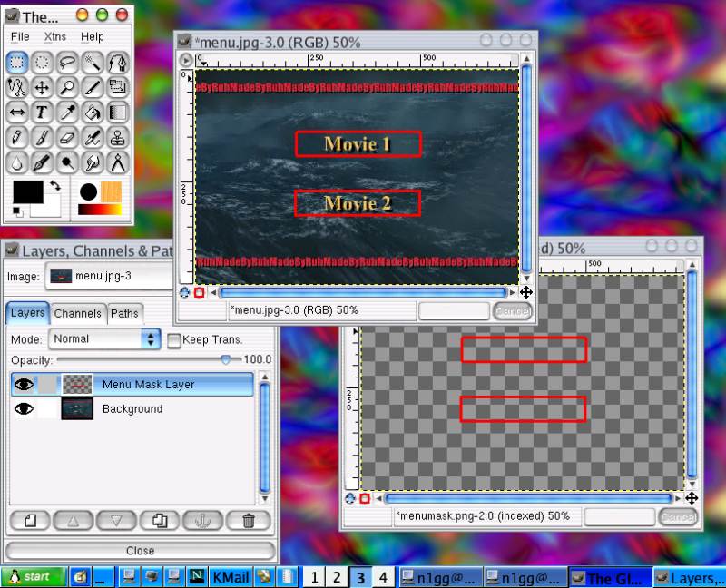726x588 pixels.
Task: Click the foreground black color swatch
Action: (28, 191)
